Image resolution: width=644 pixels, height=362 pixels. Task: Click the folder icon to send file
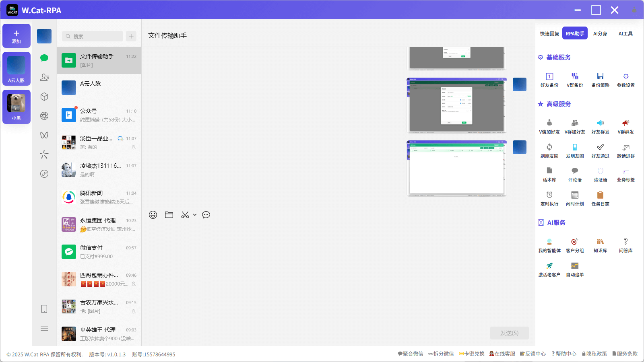(x=169, y=215)
